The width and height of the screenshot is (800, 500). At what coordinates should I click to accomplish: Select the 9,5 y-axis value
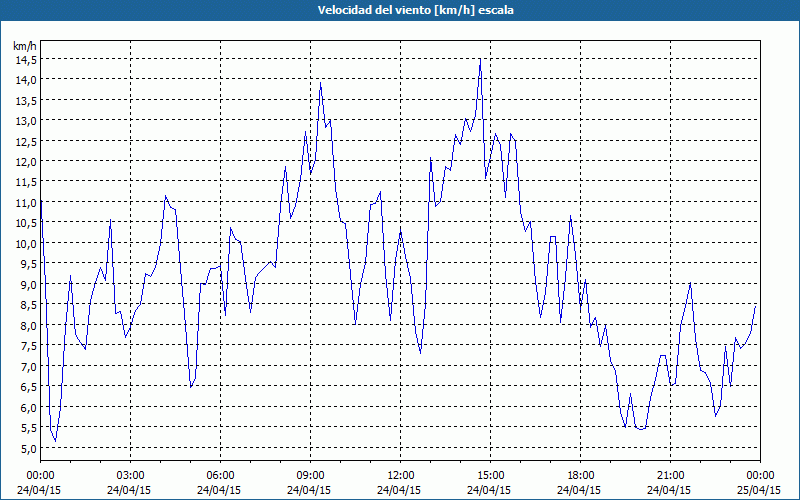pos(28,264)
